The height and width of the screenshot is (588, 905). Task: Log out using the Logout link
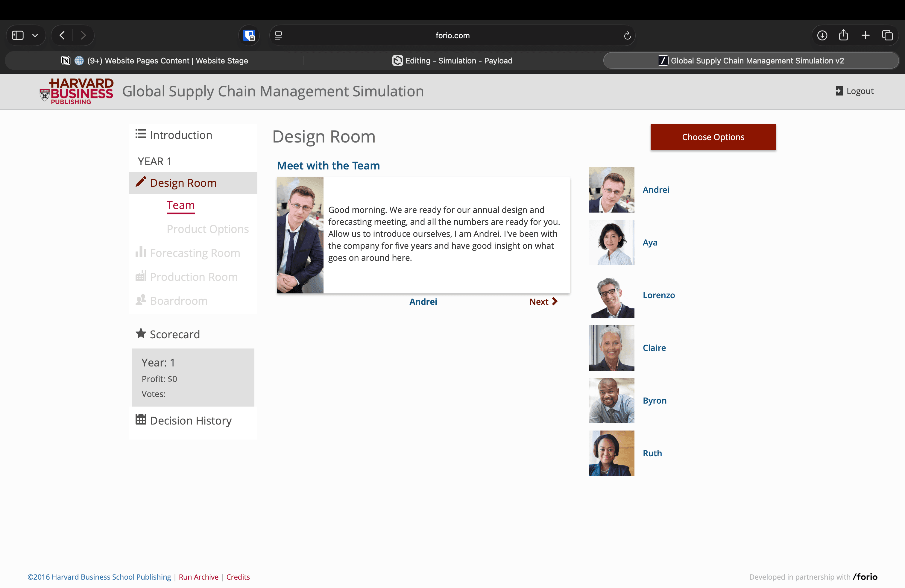click(x=854, y=91)
